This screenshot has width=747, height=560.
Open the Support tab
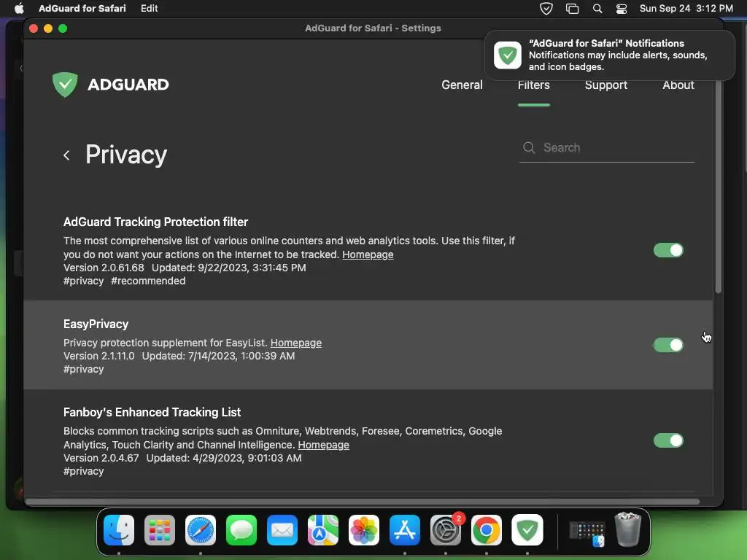click(x=606, y=85)
